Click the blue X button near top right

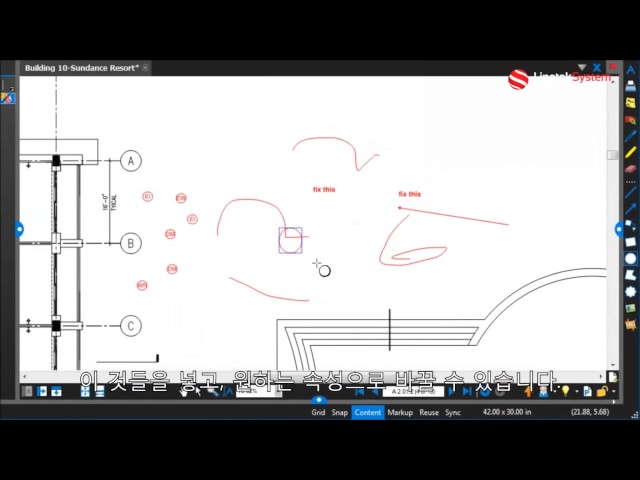(597, 67)
